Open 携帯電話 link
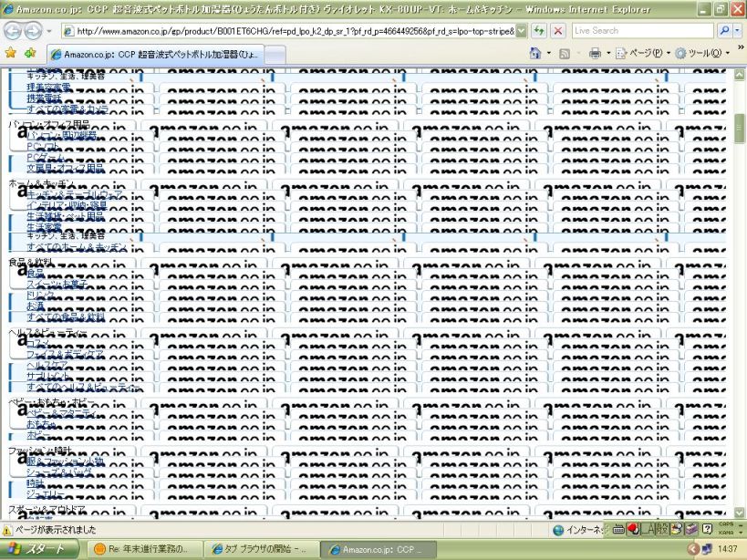The width and height of the screenshot is (747, 560). point(44,99)
